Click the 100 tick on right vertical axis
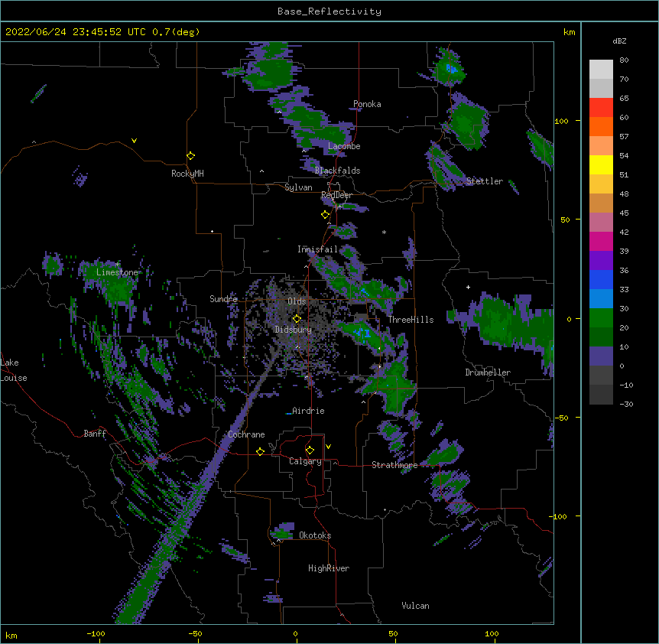Screen dimensions: 659x644 click(561, 122)
